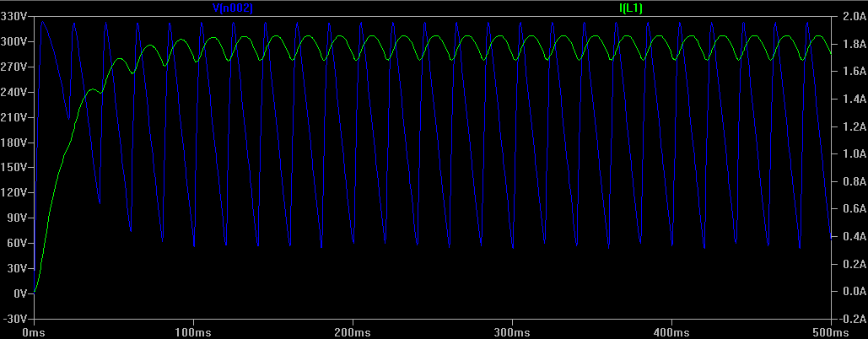This screenshot has height=339, width=868.
Task: Click the 0V label on left axis
Action: click(22, 293)
